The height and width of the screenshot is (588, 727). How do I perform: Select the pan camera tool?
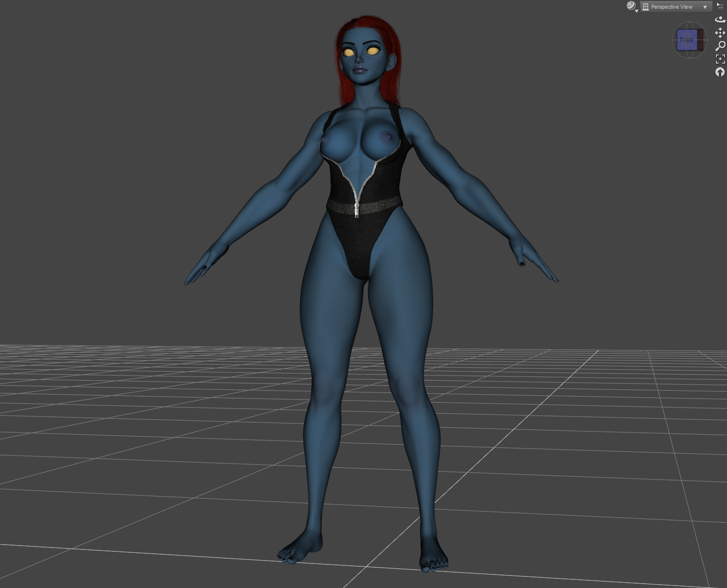click(x=720, y=33)
